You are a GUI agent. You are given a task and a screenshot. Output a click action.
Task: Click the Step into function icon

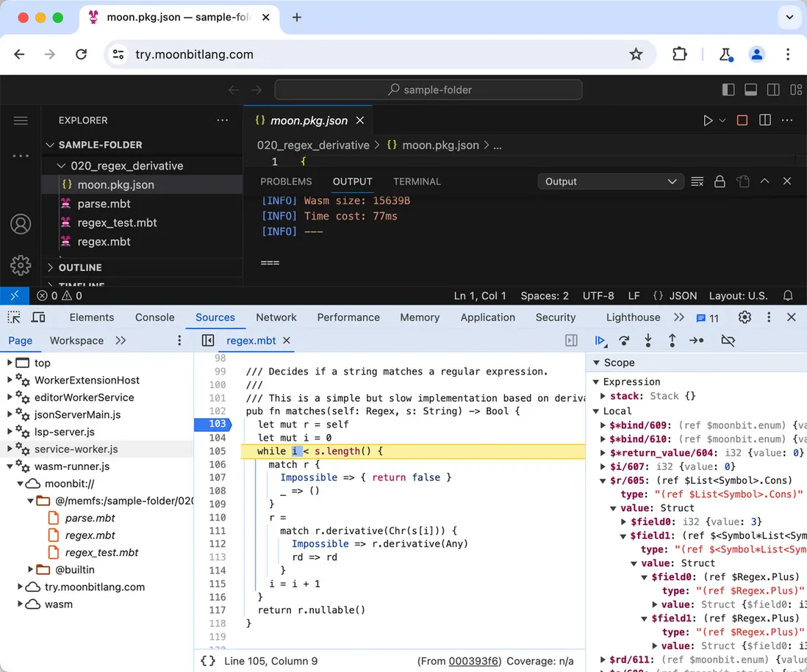tap(648, 341)
